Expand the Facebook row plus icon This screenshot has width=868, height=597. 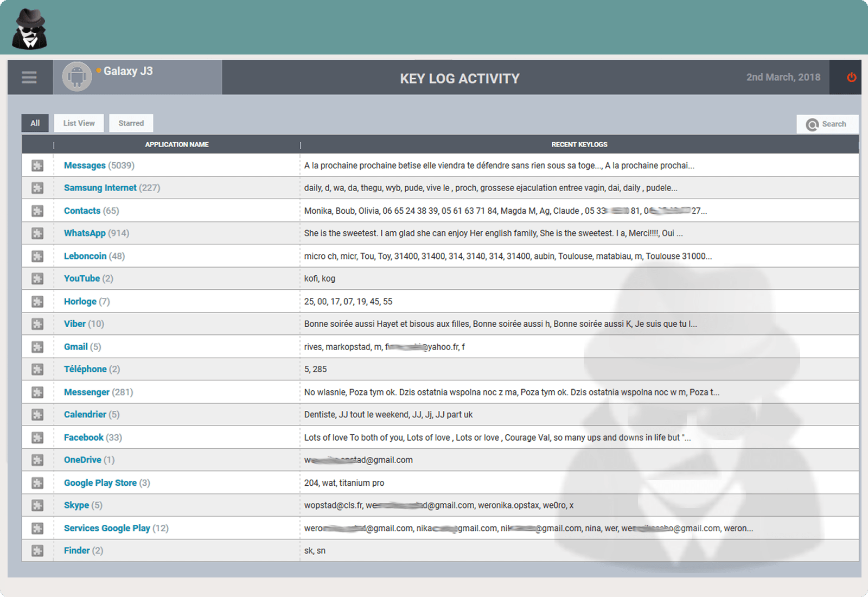[x=37, y=437]
